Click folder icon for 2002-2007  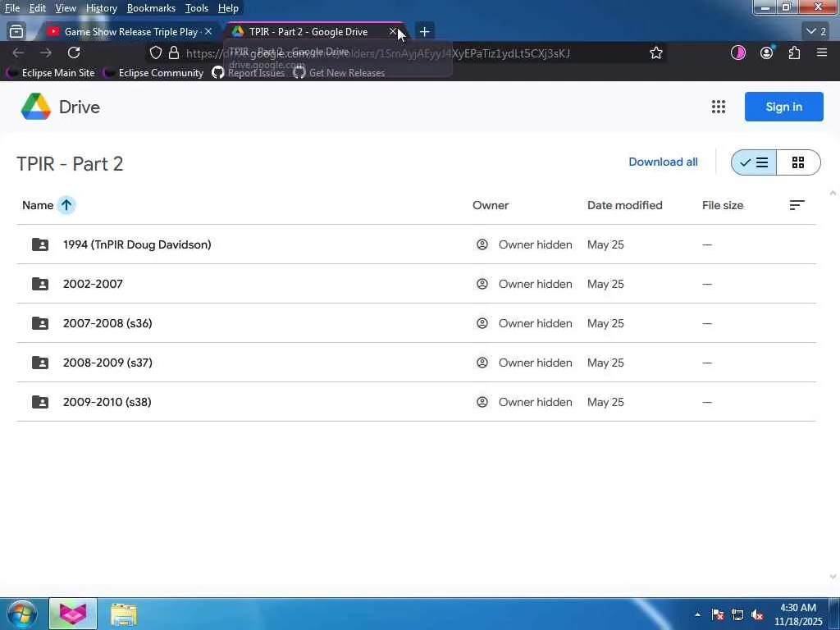pyautogui.click(x=40, y=284)
